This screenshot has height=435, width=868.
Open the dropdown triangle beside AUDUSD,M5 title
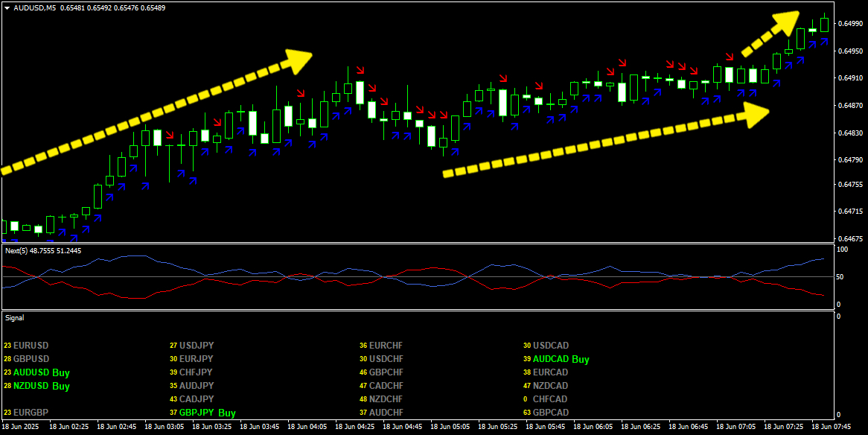pyautogui.click(x=7, y=7)
